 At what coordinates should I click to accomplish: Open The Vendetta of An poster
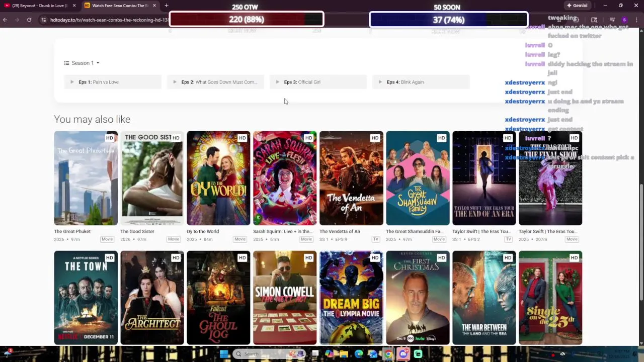pos(351,178)
